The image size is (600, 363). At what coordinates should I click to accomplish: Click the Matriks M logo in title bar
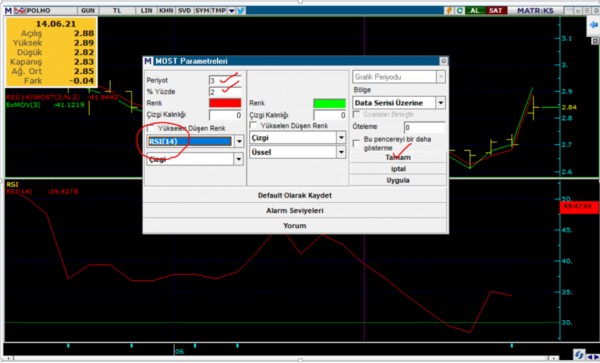click(8, 11)
